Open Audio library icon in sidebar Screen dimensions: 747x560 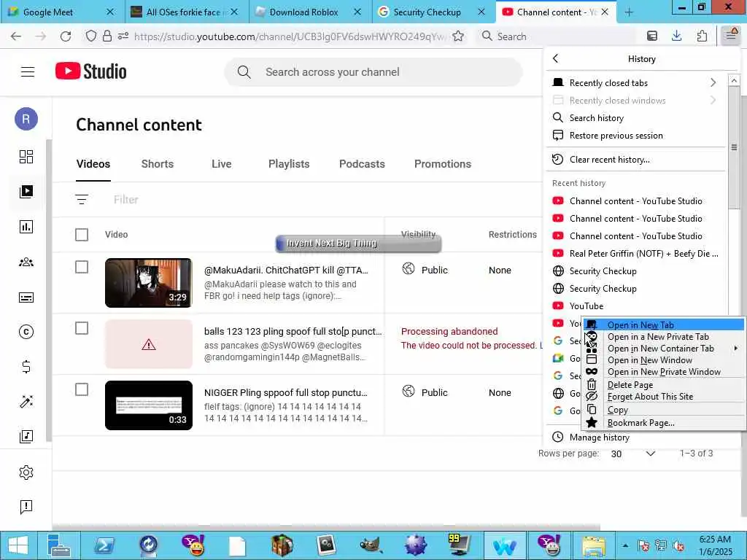pos(26,436)
